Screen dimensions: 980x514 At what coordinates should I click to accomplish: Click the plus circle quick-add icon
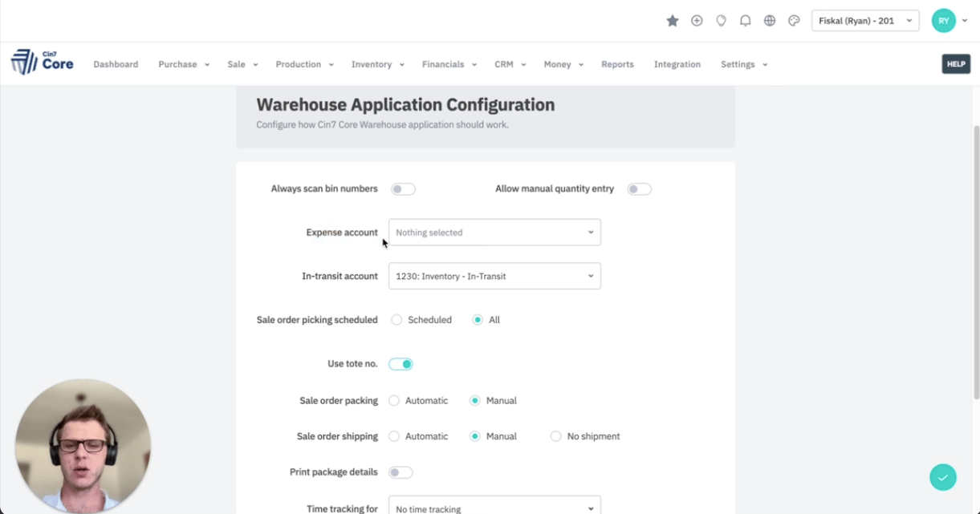tap(697, 21)
